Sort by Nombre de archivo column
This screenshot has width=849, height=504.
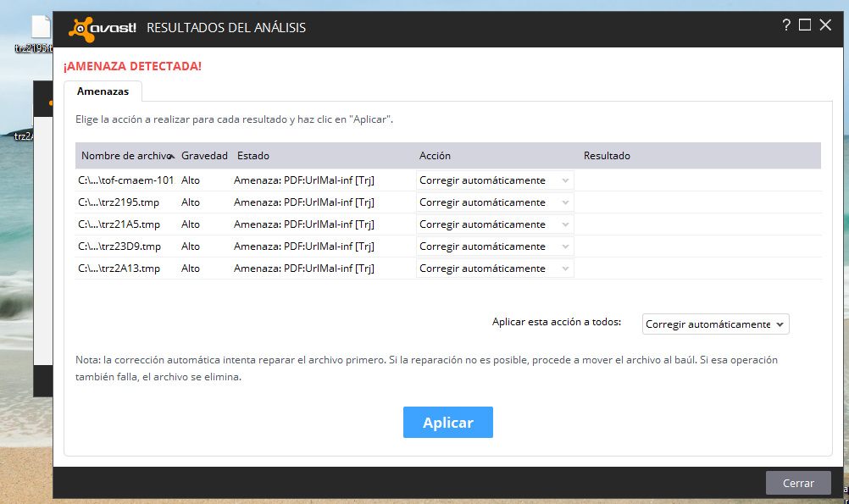127,156
